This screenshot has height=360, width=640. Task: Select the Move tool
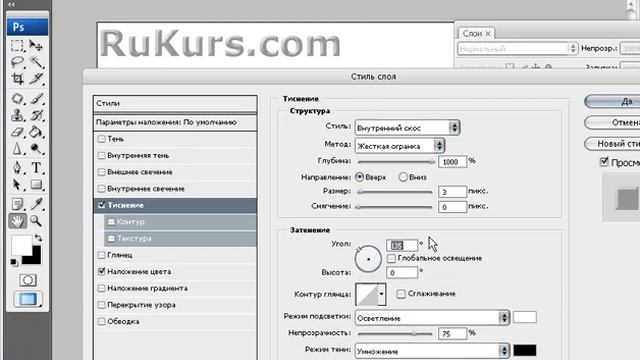click(36, 45)
